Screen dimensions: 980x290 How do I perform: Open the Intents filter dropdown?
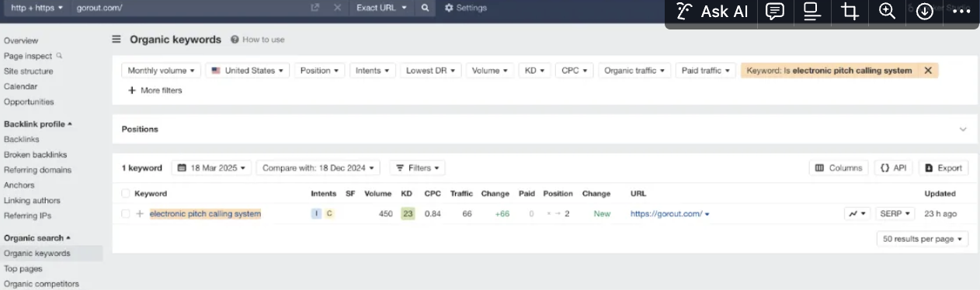click(x=373, y=71)
